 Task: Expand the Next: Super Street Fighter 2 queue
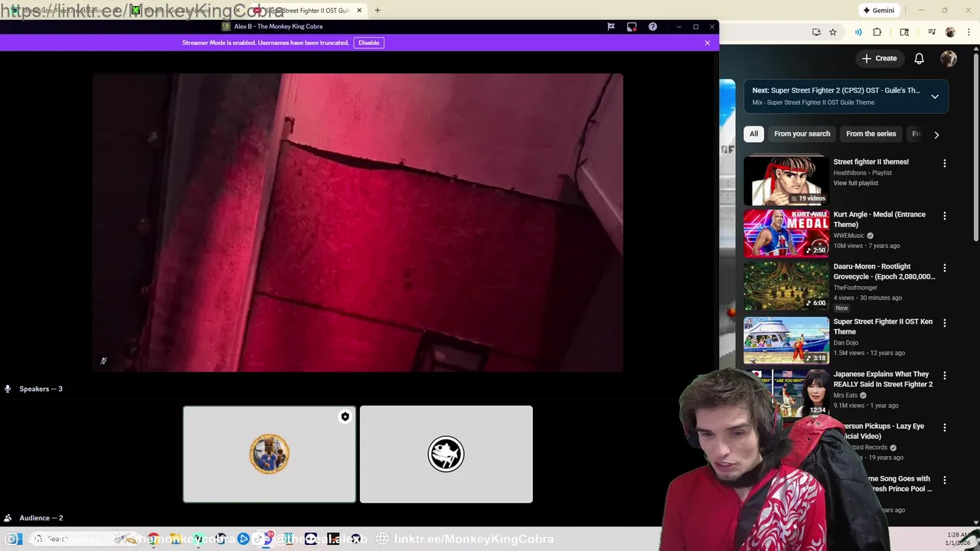(935, 96)
